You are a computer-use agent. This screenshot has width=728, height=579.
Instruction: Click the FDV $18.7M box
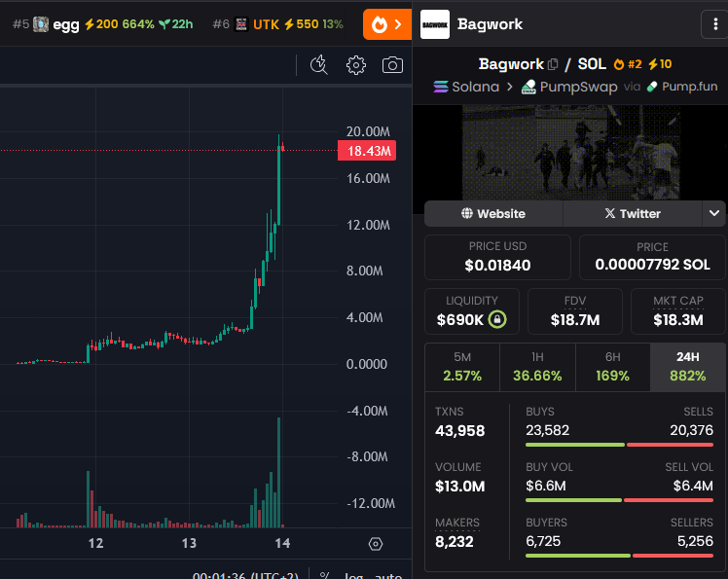point(575,311)
